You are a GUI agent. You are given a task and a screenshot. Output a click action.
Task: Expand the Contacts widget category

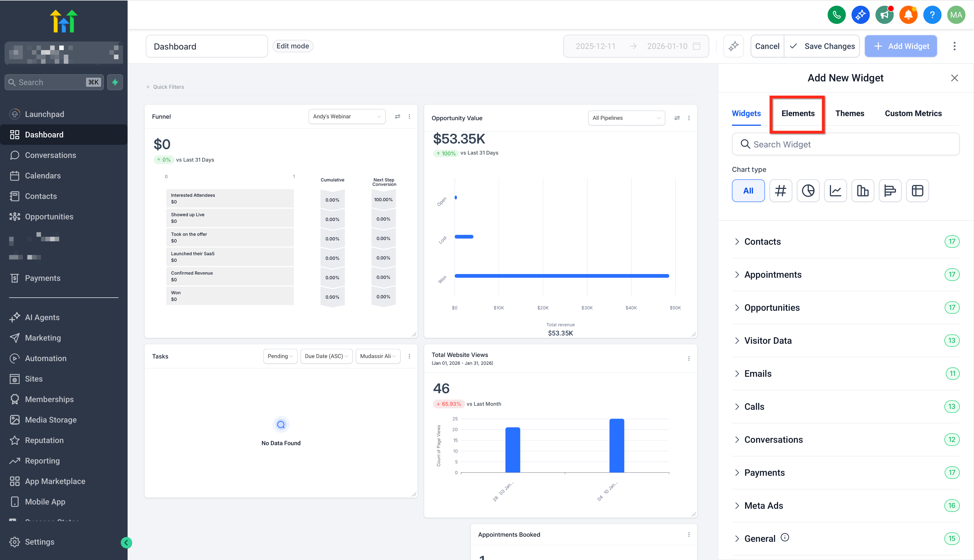pyautogui.click(x=762, y=242)
